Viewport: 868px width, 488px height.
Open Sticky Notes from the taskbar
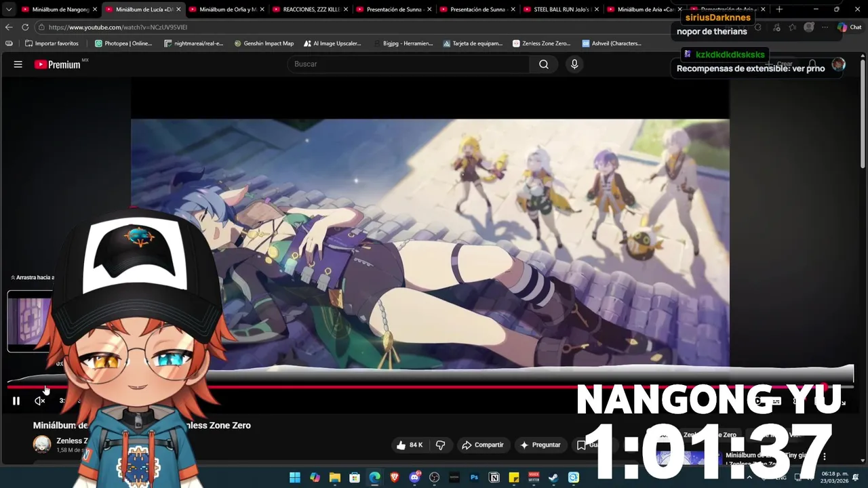514,477
